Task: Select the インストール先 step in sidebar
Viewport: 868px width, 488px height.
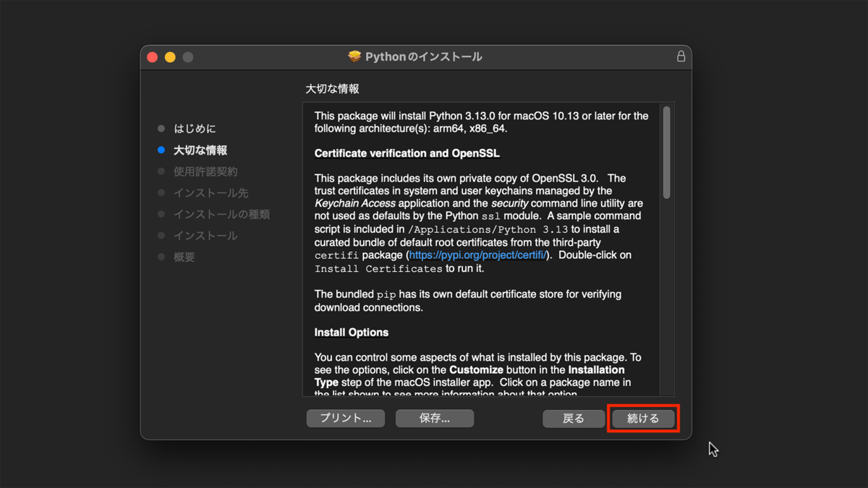Action: [210, 193]
